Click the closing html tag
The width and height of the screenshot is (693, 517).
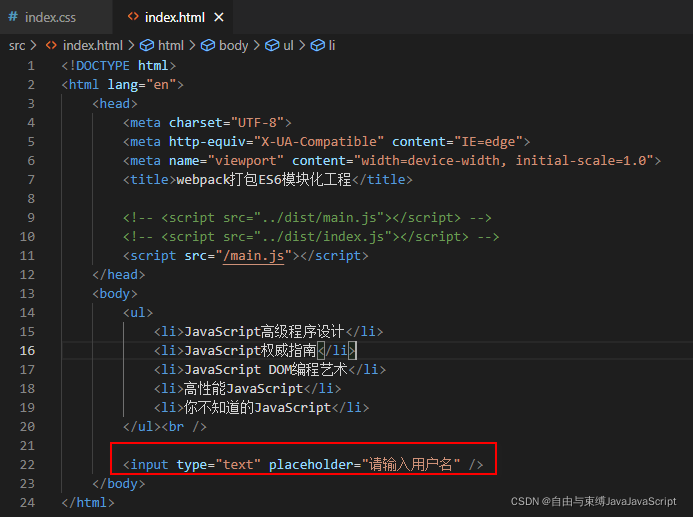click(88, 503)
